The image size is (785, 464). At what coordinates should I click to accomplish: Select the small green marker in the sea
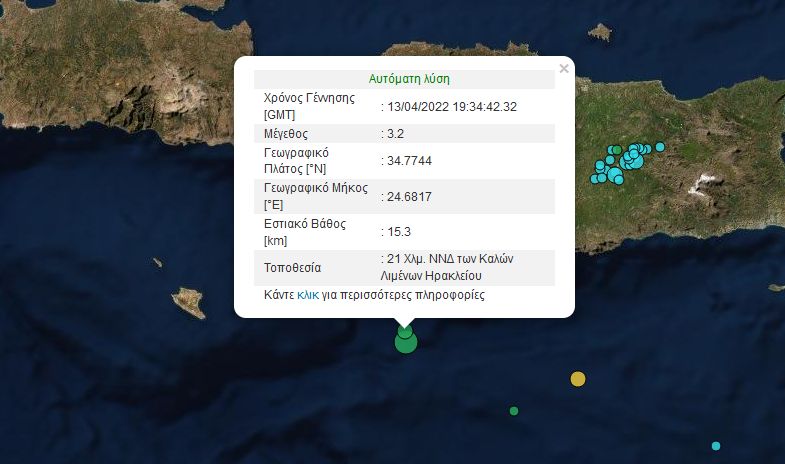(x=514, y=411)
